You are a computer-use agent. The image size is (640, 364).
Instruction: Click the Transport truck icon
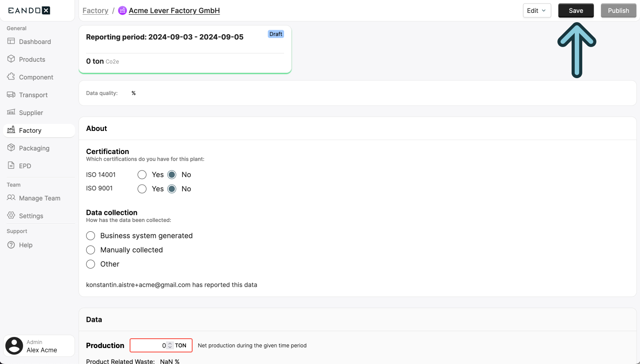11,95
